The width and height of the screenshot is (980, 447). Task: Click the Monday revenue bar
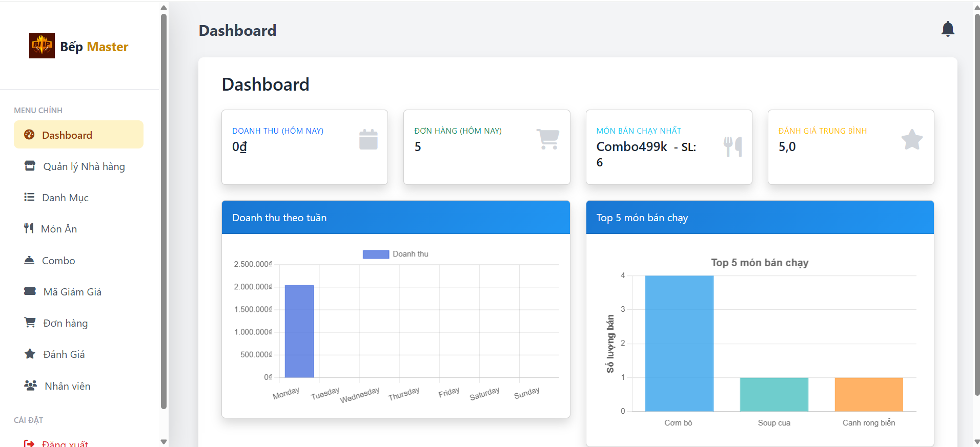[x=299, y=331]
